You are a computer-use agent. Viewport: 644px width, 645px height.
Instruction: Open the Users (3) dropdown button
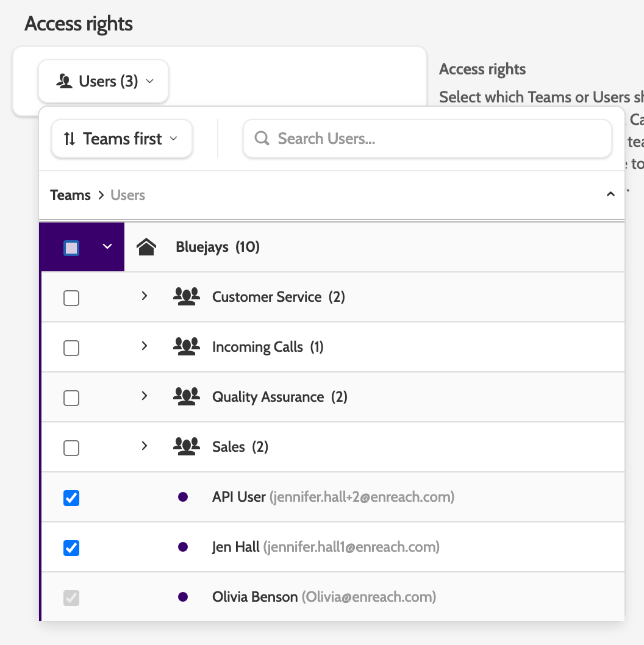104,81
